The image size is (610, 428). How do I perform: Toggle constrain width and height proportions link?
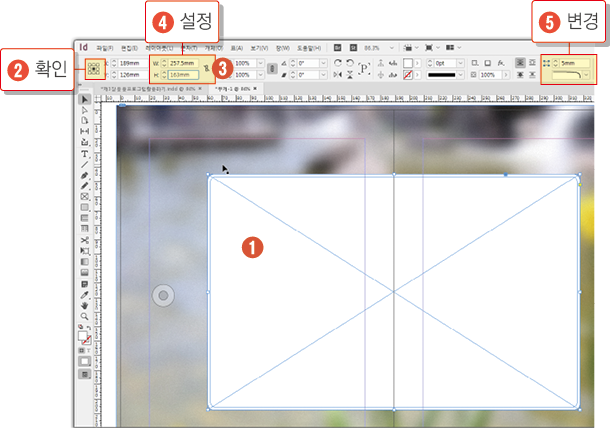(206, 68)
